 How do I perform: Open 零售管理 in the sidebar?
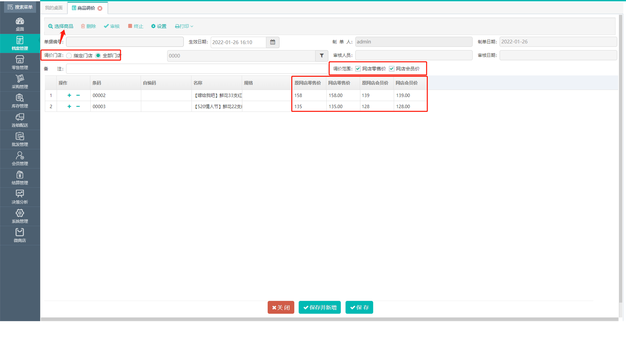pyautogui.click(x=20, y=63)
